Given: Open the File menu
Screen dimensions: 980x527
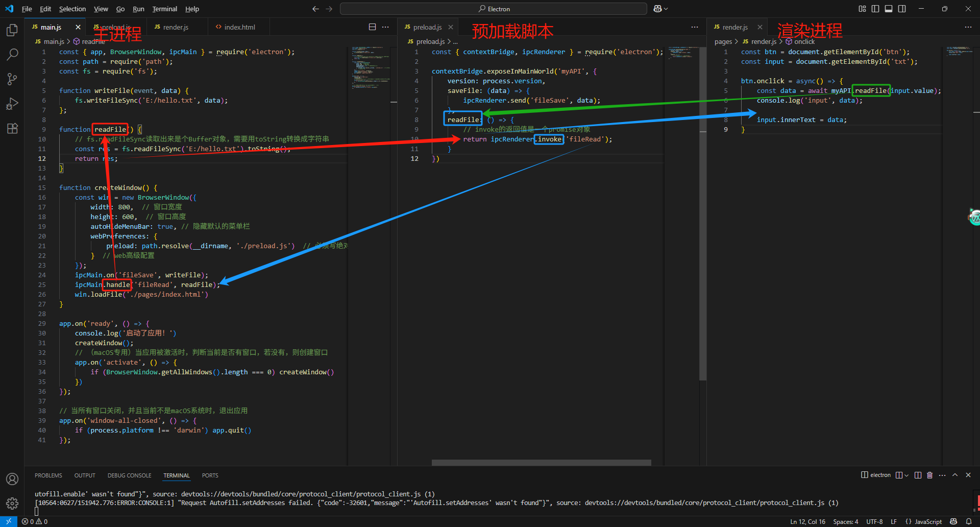Looking at the screenshot, I should (x=27, y=9).
